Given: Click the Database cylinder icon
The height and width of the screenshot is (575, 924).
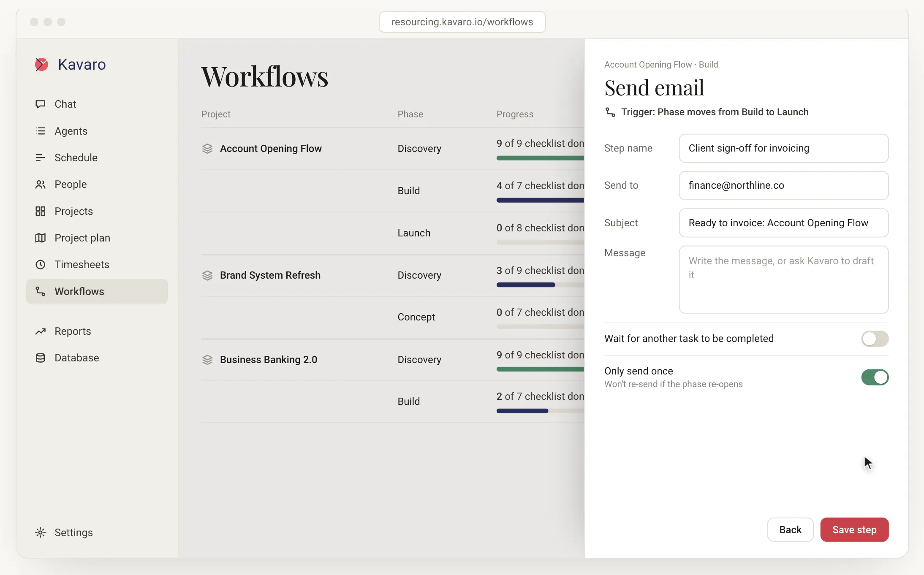Looking at the screenshot, I should click(x=41, y=358).
